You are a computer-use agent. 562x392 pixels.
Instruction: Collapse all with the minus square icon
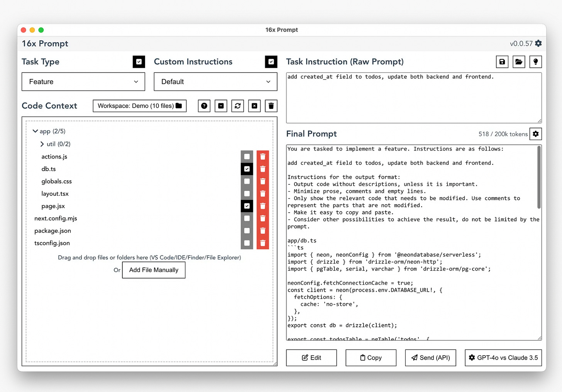coord(221,106)
